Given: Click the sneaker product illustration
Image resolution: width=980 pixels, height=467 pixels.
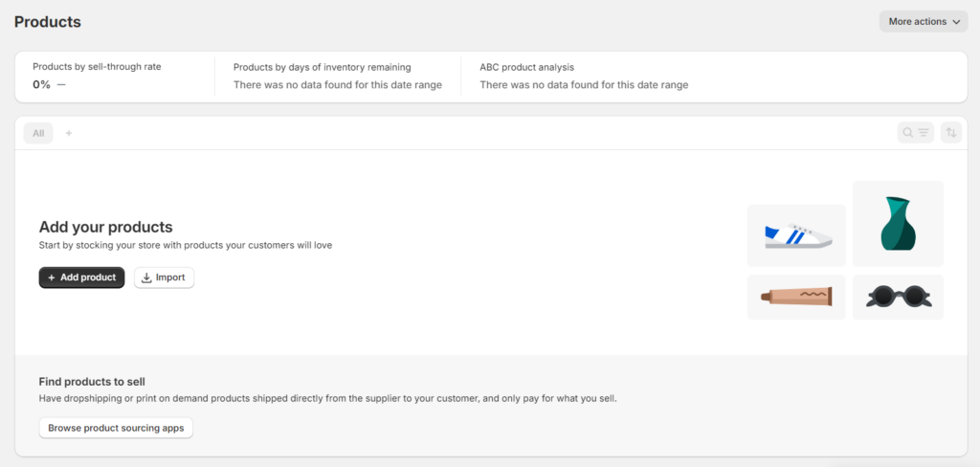Looking at the screenshot, I should [x=796, y=235].
